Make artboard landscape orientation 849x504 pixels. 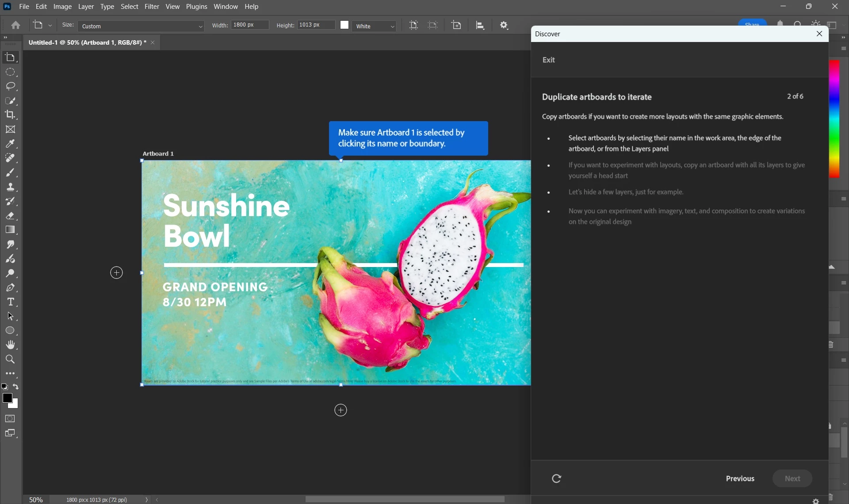(x=433, y=25)
